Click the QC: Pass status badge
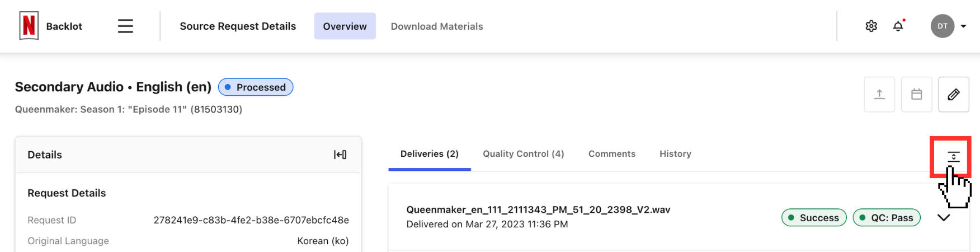 (887, 218)
